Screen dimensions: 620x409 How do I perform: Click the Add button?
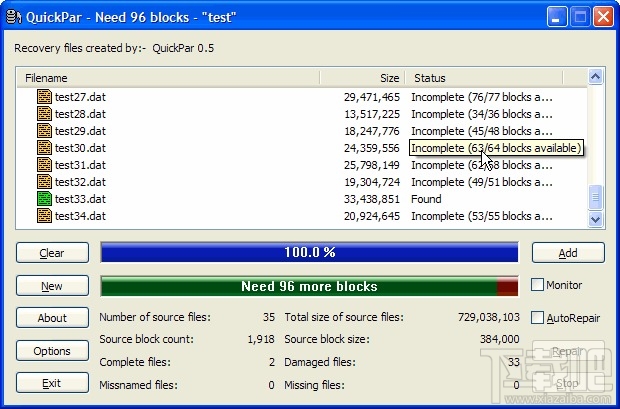coord(568,253)
